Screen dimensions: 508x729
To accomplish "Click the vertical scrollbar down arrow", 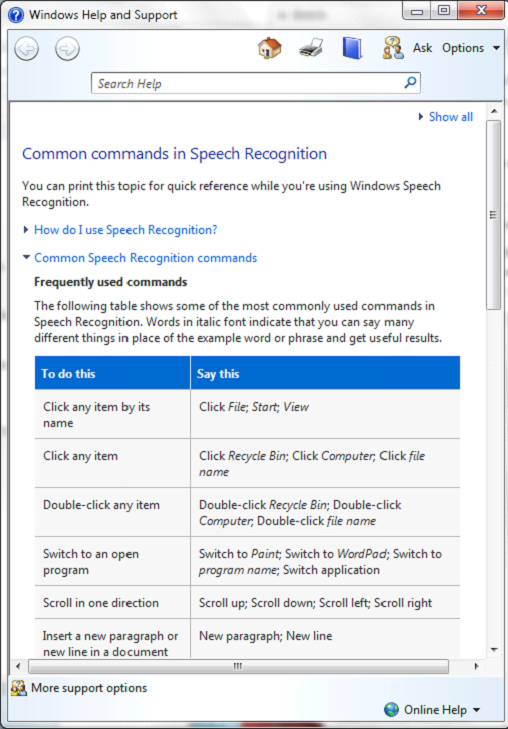I will pos(494,649).
